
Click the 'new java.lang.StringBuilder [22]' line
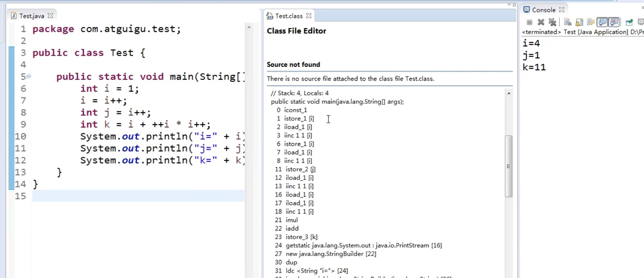(326, 254)
